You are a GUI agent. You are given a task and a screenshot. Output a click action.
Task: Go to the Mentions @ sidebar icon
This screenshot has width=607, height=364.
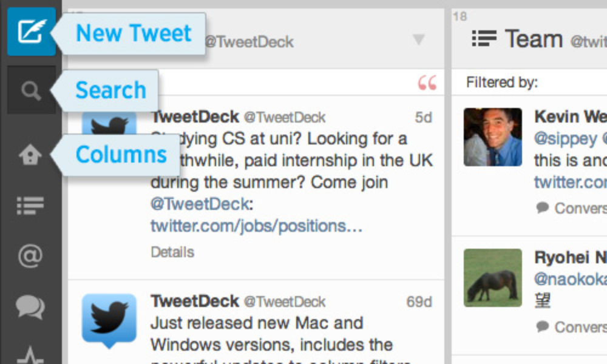coord(30,256)
